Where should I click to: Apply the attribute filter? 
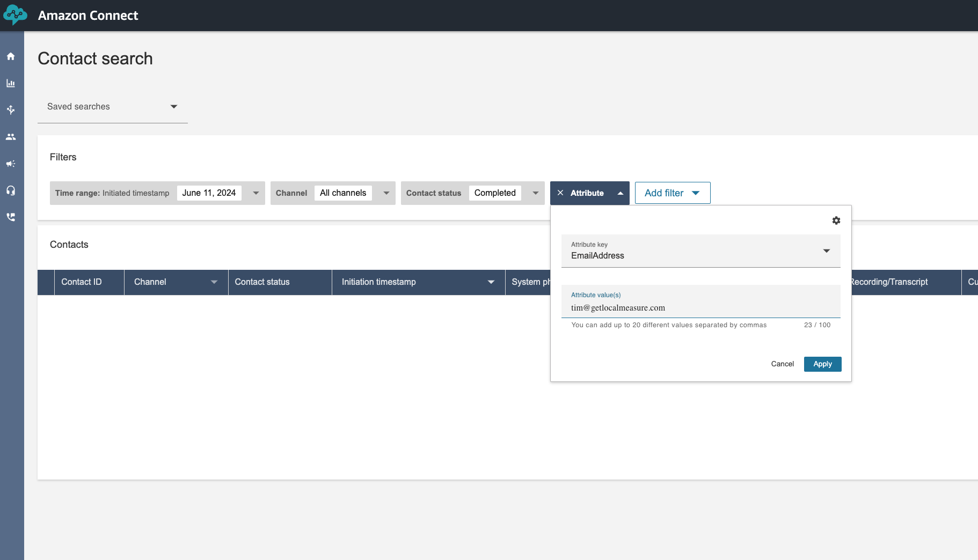pos(822,364)
